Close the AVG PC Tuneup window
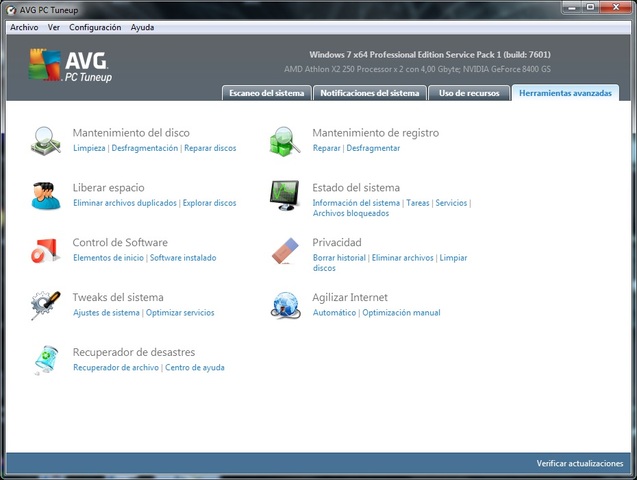Image resolution: width=637 pixels, height=480 pixels. (615, 7)
